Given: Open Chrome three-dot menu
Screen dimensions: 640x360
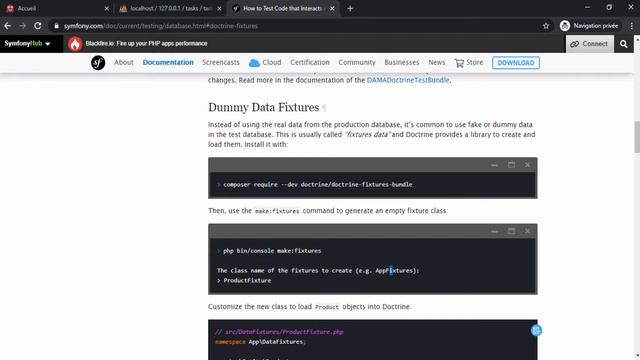Looking at the screenshot, I should [632, 26].
